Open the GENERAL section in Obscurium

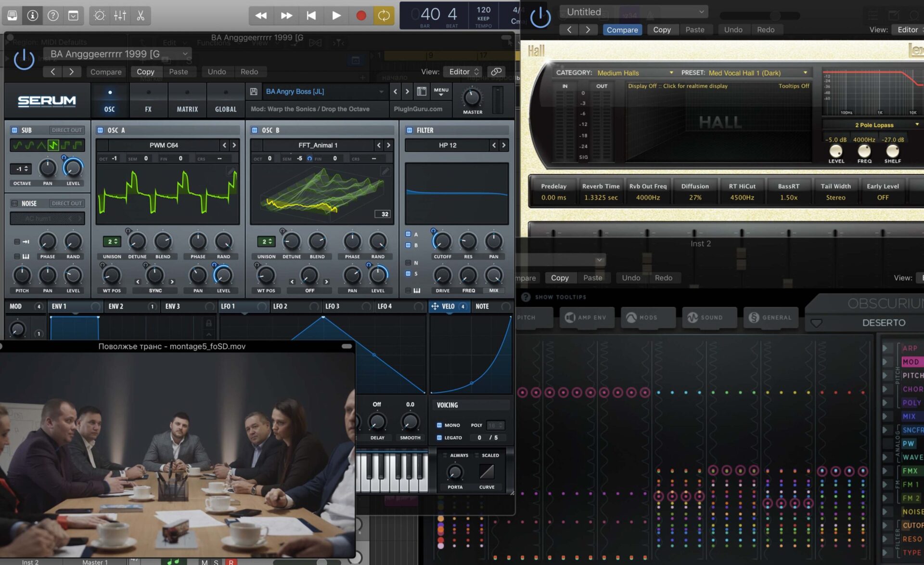coord(770,317)
